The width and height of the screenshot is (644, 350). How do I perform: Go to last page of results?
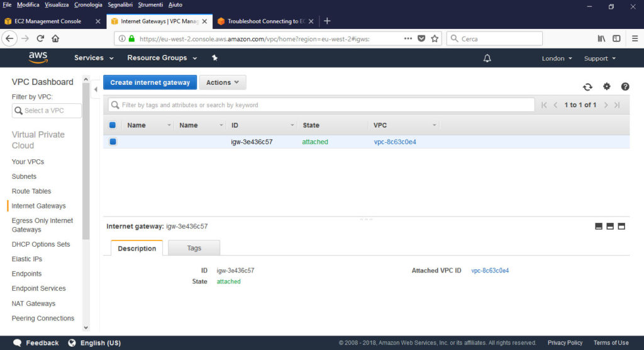pyautogui.click(x=617, y=105)
